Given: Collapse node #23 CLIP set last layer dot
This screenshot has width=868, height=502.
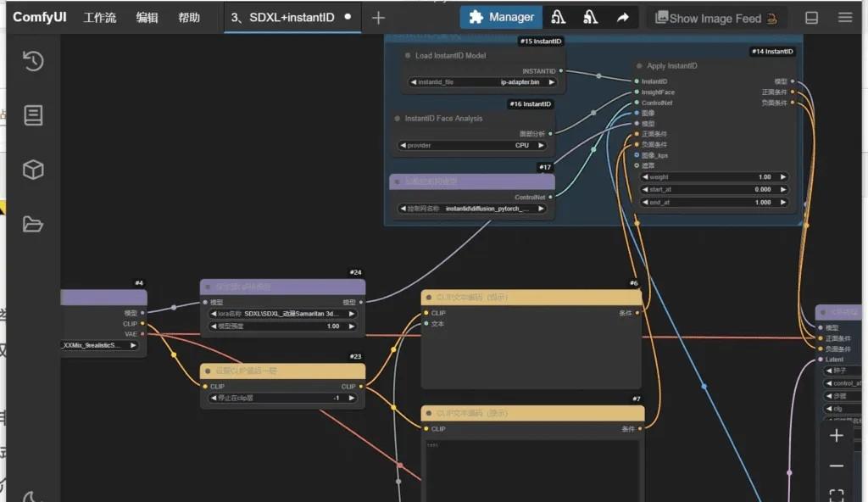Looking at the screenshot, I should click(208, 371).
